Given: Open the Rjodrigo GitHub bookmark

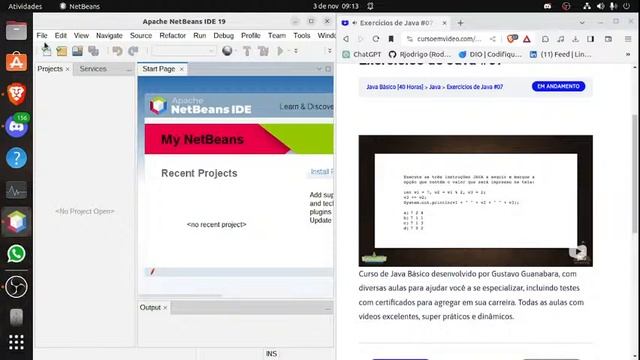Looking at the screenshot, I should click(x=420, y=54).
